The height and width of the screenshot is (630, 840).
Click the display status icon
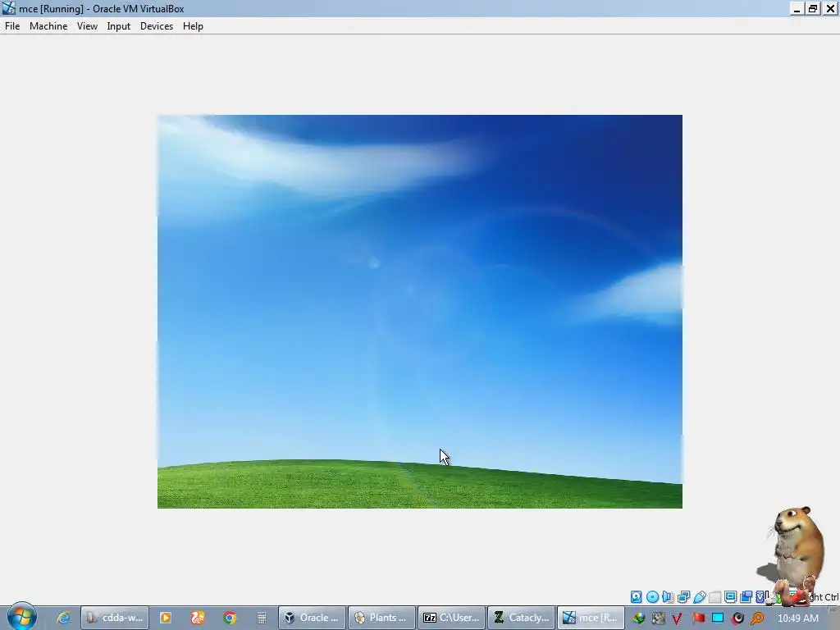click(x=730, y=597)
